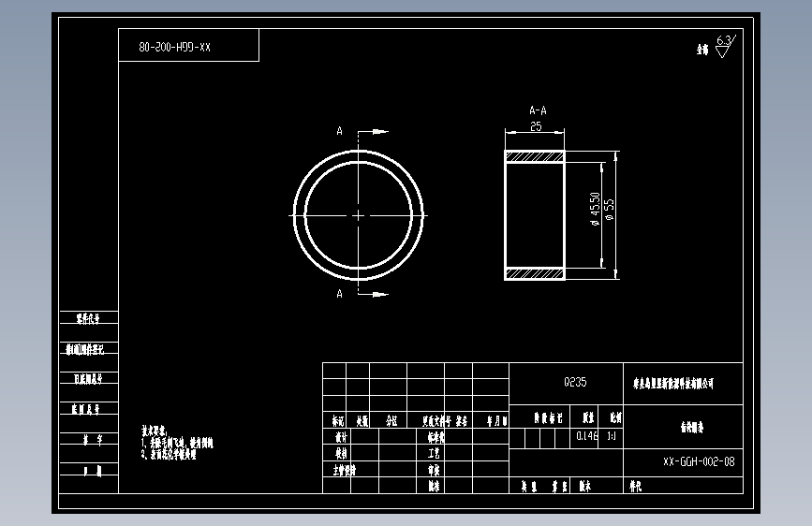Click the "质量" weight header above 0.146
Image resolution: width=812 pixels, height=526 pixels.
(x=588, y=417)
